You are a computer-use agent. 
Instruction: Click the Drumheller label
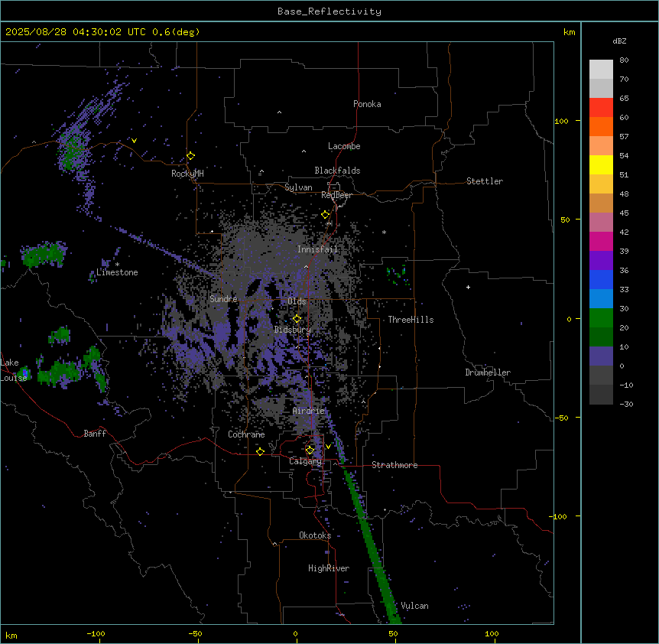pyautogui.click(x=488, y=372)
